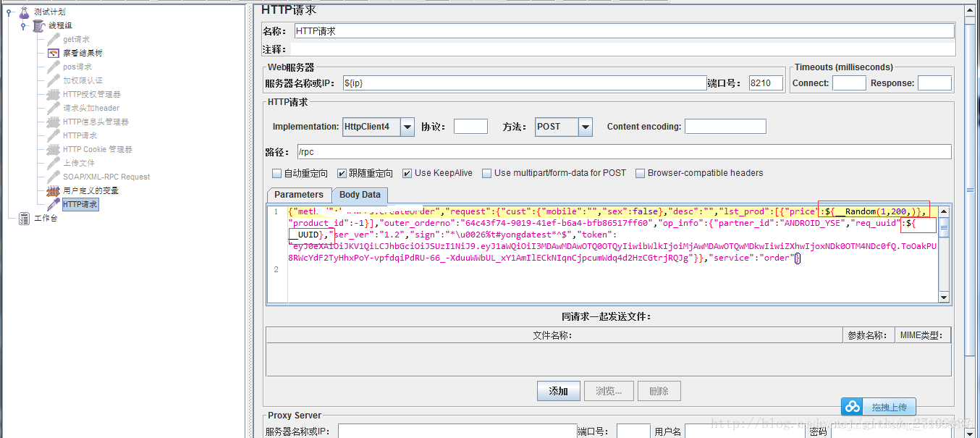
Task: Focus the Connect timeout field
Action: point(849,83)
